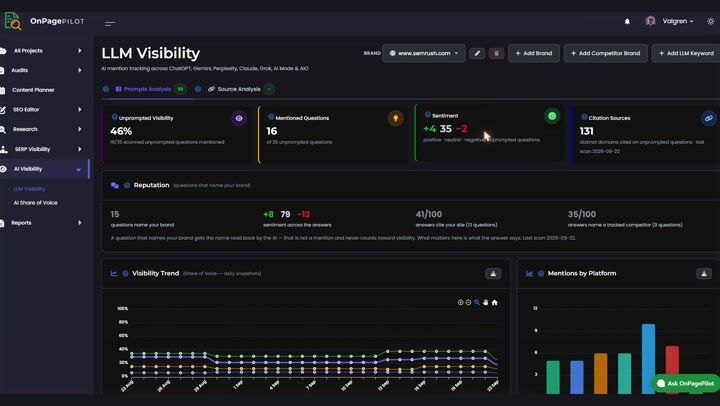Expand the Reports sidebar arrow
Screen dimensions: 720x406
point(80,223)
